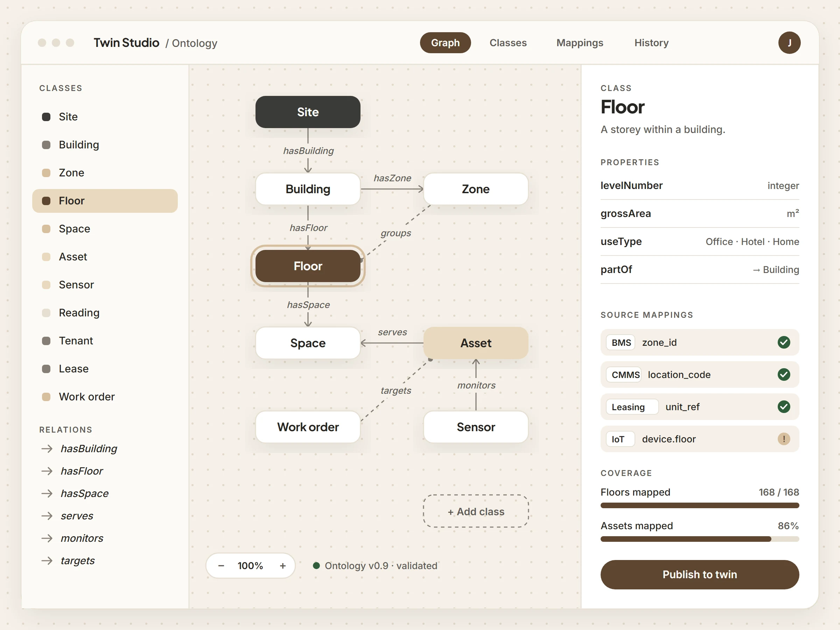Click the green check on BMS zone_id mapping

tap(783, 343)
